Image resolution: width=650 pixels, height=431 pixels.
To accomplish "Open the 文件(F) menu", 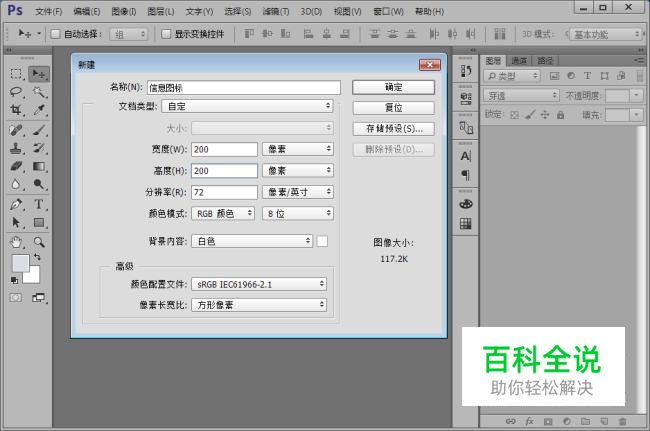I will pos(49,11).
